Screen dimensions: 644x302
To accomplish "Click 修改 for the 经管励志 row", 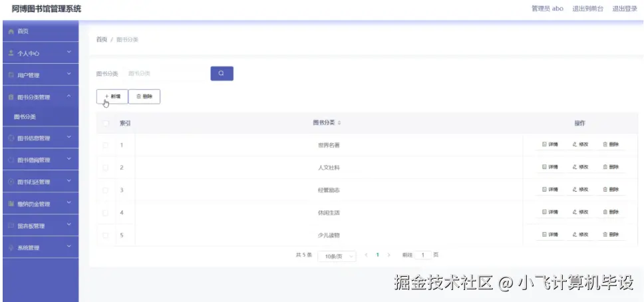I will pyautogui.click(x=580, y=190).
